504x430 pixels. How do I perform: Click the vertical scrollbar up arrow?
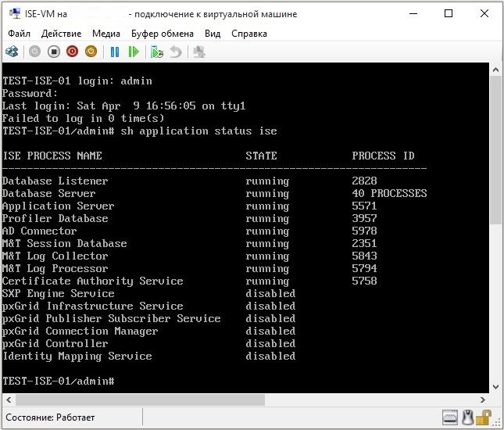pos(495,70)
